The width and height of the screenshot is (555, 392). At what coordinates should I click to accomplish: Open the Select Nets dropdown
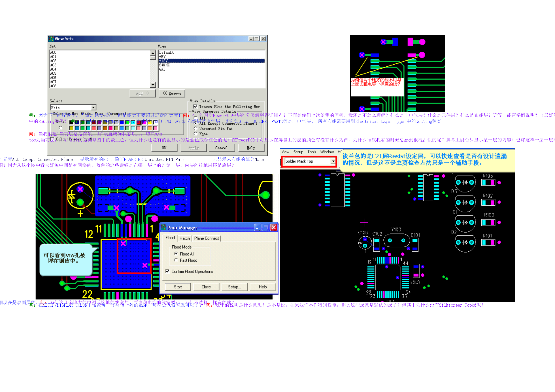93,107
